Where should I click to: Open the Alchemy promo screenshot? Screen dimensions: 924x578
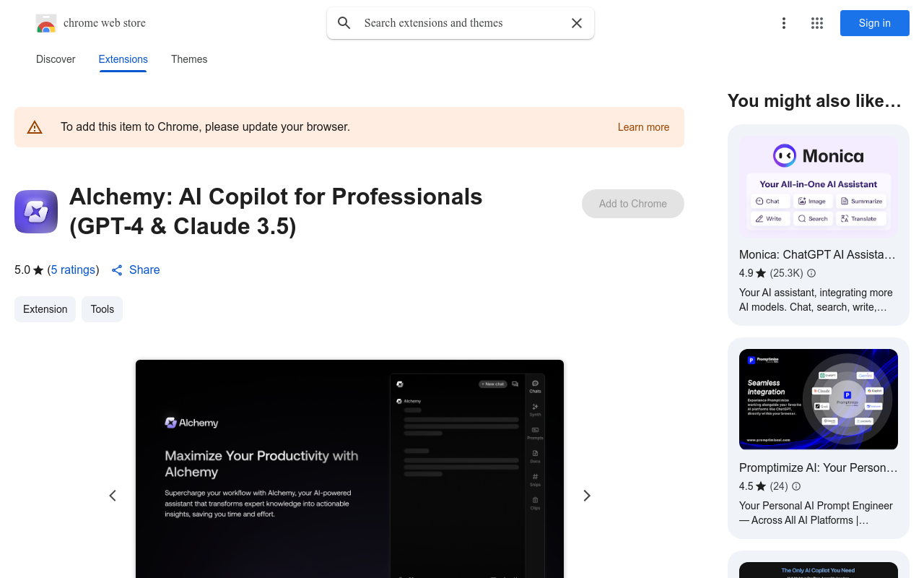coord(349,469)
